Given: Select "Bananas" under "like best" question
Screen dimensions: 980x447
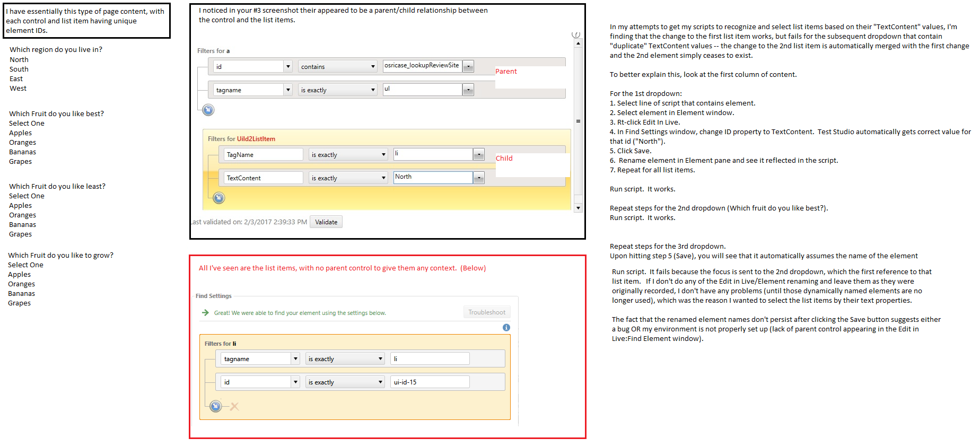Looking at the screenshot, I should pos(23,152).
